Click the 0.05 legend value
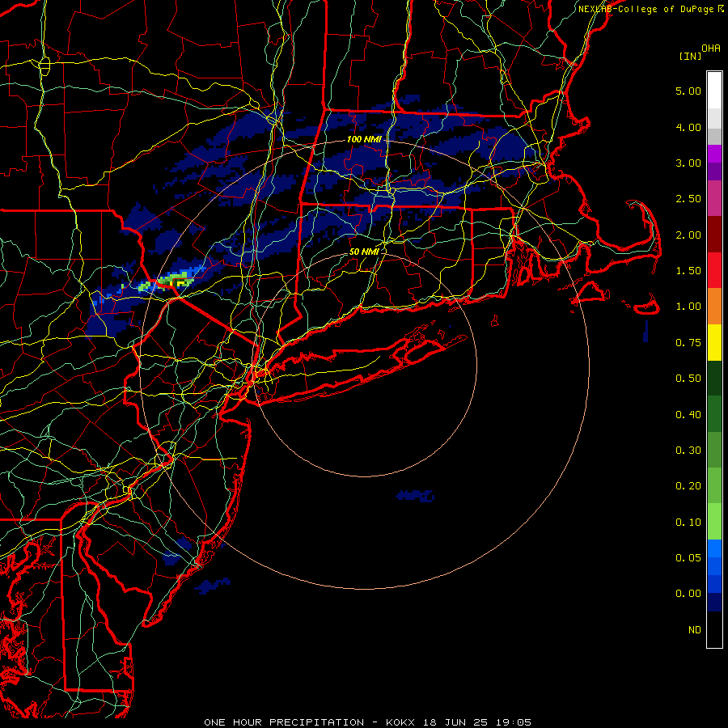The height and width of the screenshot is (728, 728). 688,558
